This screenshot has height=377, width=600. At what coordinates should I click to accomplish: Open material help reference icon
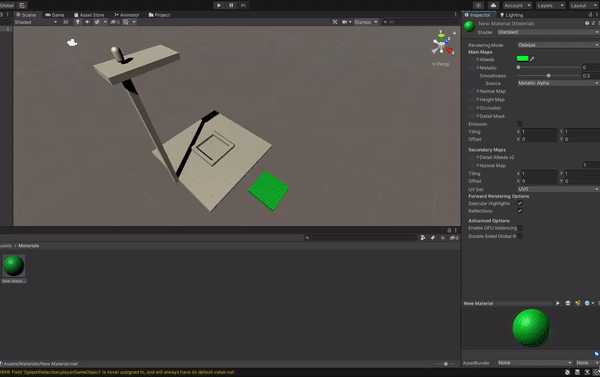click(587, 23)
